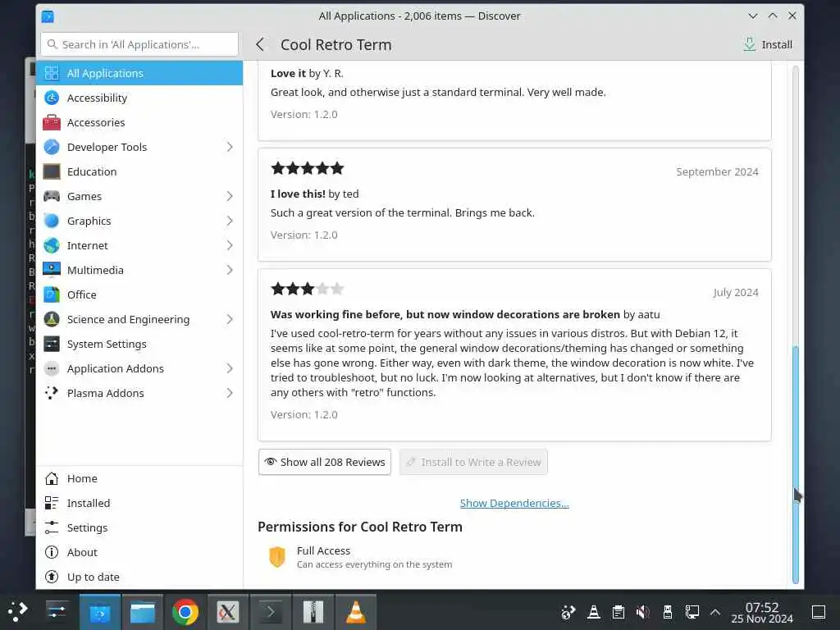Screen dimensions: 840x630
Task: Open the Plasma Addons icon
Action: pos(52,393)
